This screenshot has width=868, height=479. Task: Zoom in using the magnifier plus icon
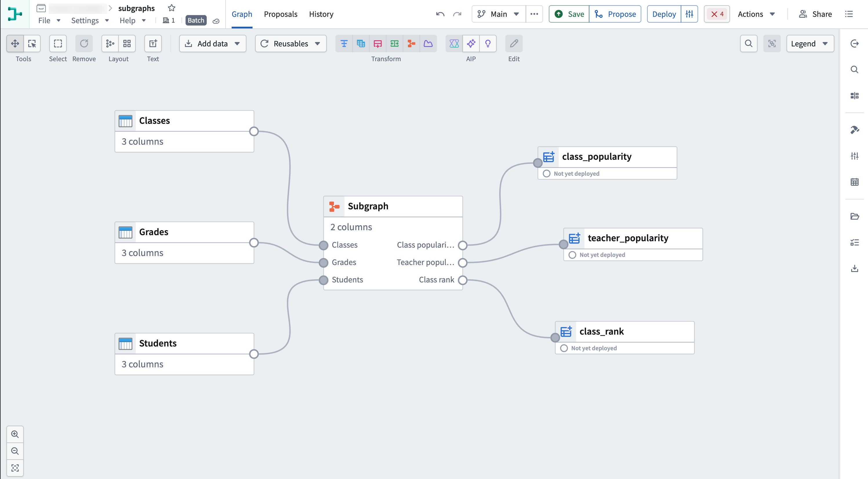(x=15, y=434)
